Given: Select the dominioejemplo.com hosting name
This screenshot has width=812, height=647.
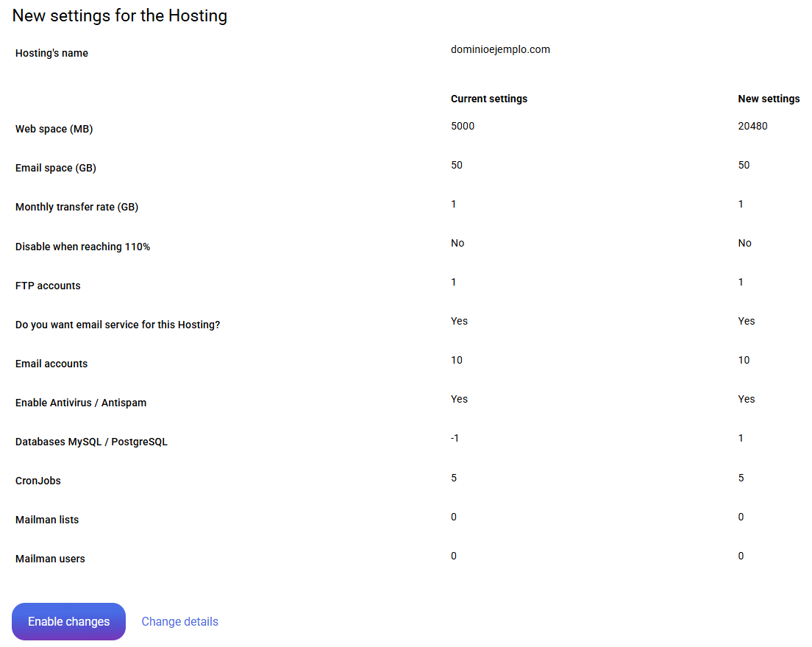Looking at the screenshot, I should [500, 50].
